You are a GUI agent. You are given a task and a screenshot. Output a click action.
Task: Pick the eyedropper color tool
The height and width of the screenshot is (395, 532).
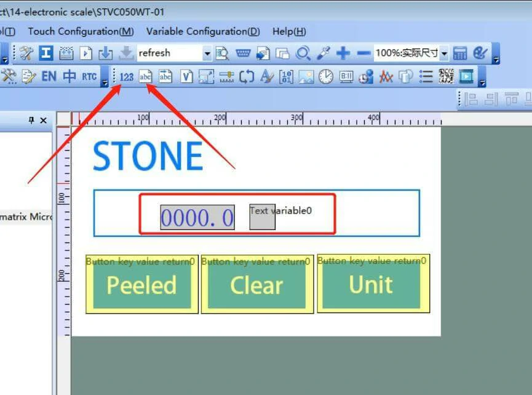pyautogui.click(x=324, y=54)
